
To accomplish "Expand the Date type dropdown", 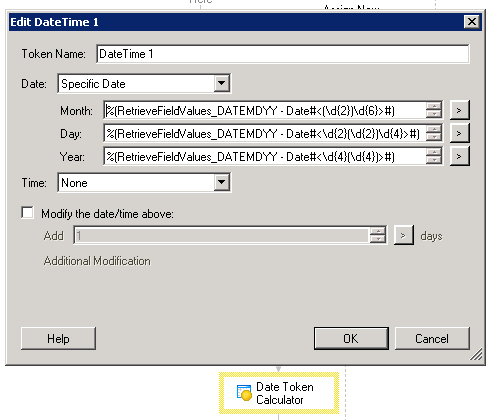I will pyautogui.click(x=222, y=83).
